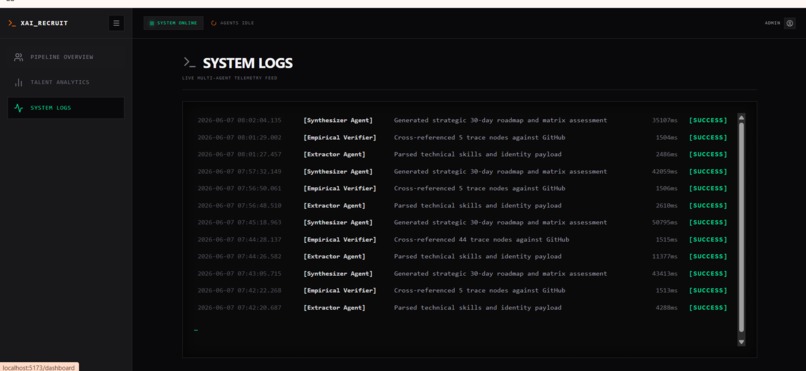Viewport: 806px width, 371px height.
Task: Click the 1504ms duration value
Action: tap(667, 138)
